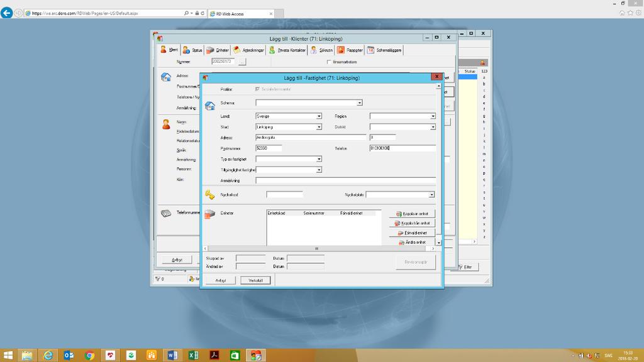Click the Koppla från enhet button
Image resolution: width=644 pixels, height=362 pixels.
[x=412, y=223]
